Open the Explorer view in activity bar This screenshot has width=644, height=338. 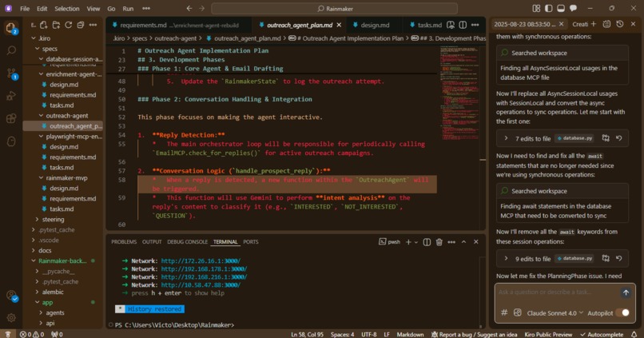tap(11, 27)
